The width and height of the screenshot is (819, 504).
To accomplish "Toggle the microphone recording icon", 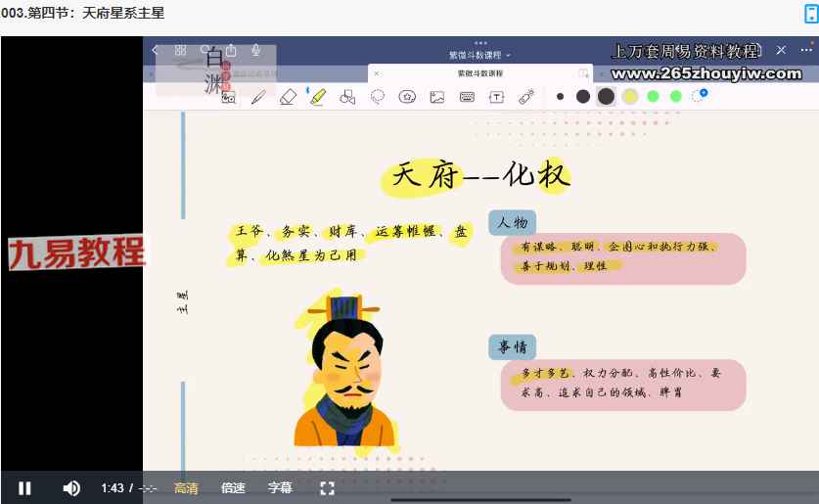I will 256,50.
